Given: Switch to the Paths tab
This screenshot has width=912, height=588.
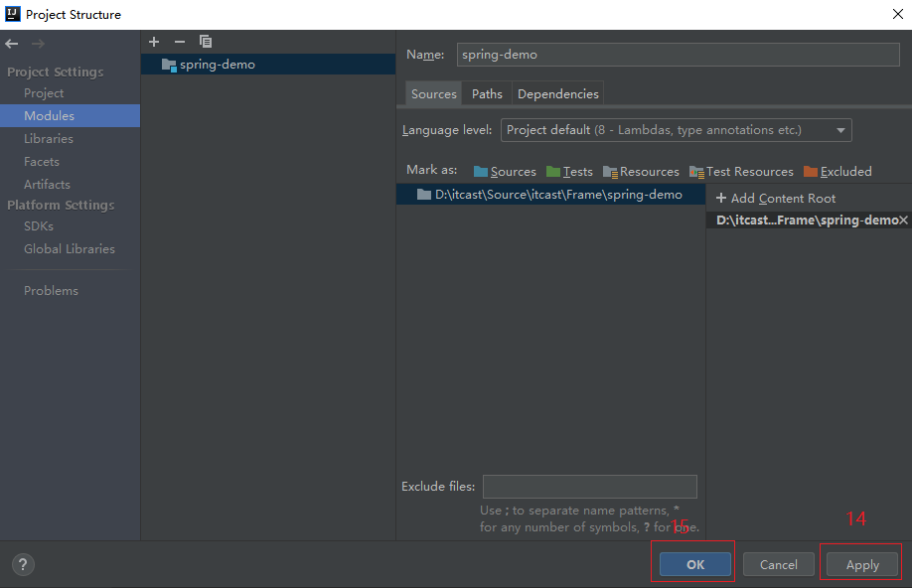Looking at the screenshot, I should point(487,94).
